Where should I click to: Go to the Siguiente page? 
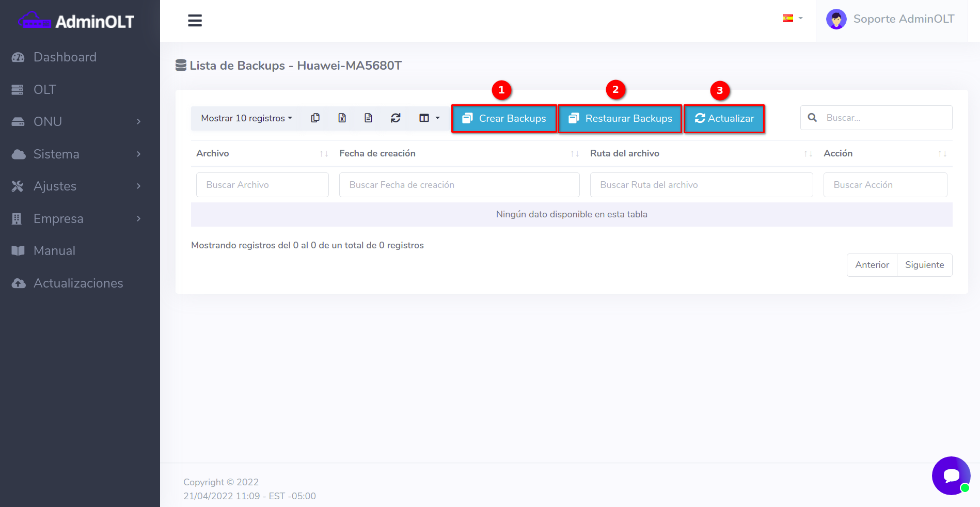[x=924, y=265]
